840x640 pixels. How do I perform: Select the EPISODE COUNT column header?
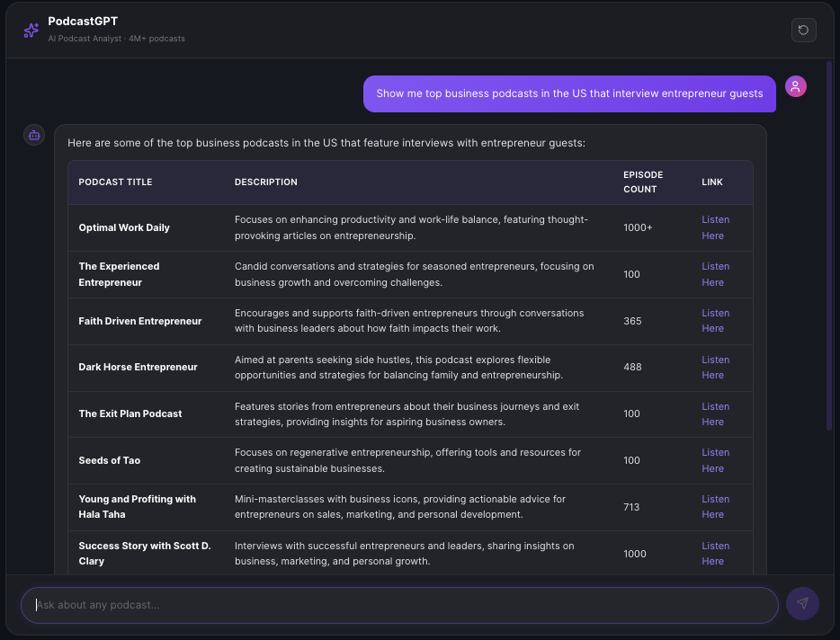pyautogui.click(x=642, y=182)
